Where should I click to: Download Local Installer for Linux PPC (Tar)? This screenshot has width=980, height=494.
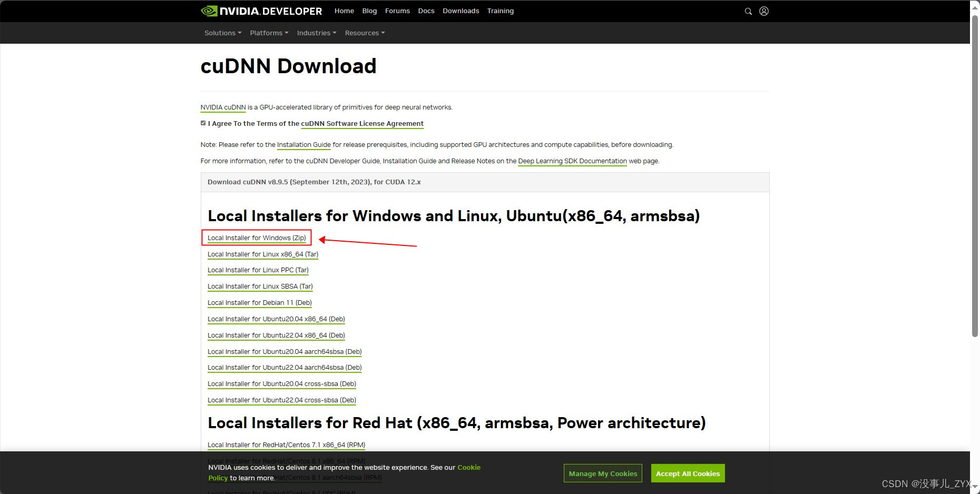click(x=258, y=270)
